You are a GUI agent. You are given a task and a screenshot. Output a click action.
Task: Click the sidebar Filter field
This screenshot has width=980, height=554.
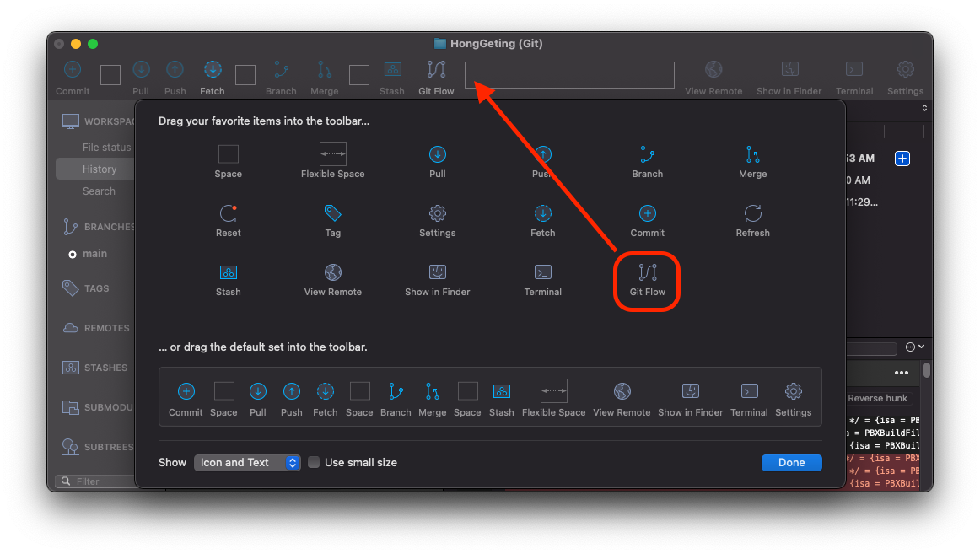click(95, 481)
